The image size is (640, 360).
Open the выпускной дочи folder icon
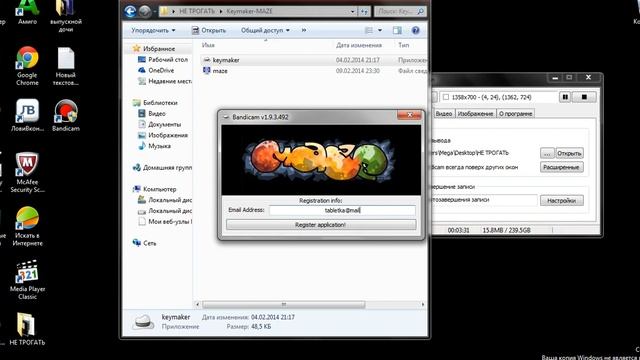point(66,16)
